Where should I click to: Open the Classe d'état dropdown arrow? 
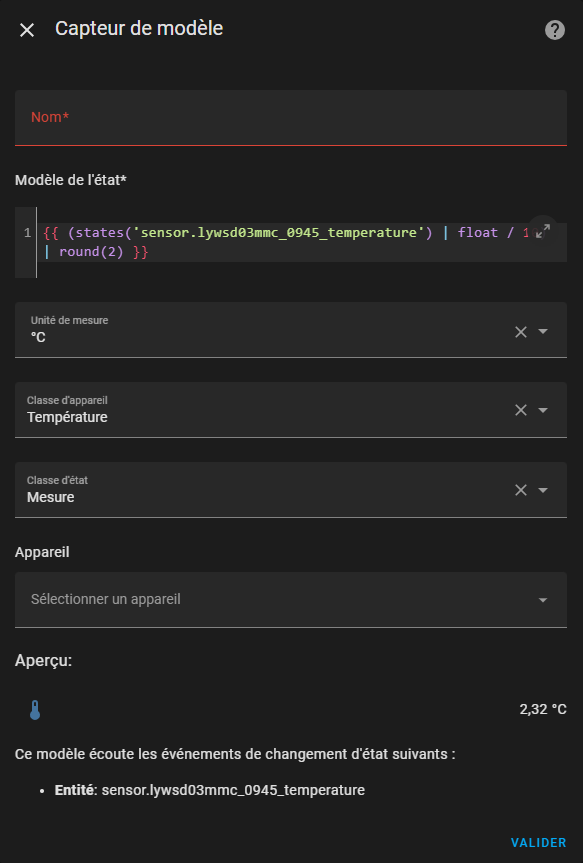click(x=543, y=490)
